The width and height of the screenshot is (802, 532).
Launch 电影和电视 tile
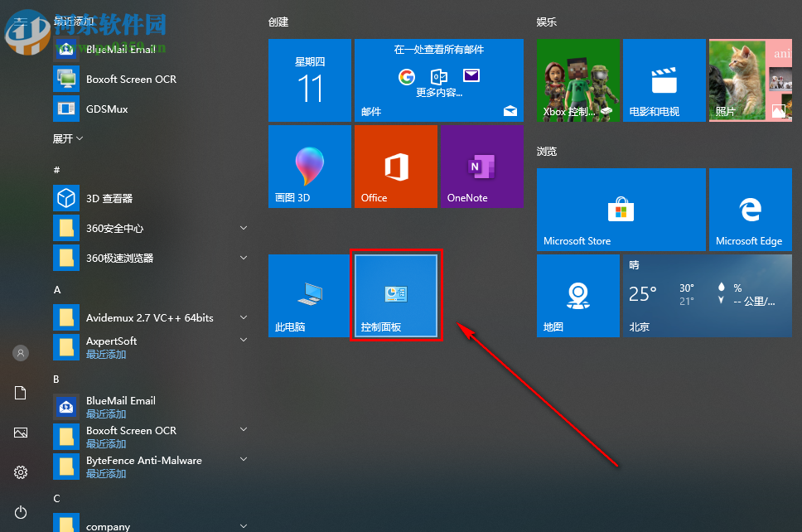tap(664, 80)
